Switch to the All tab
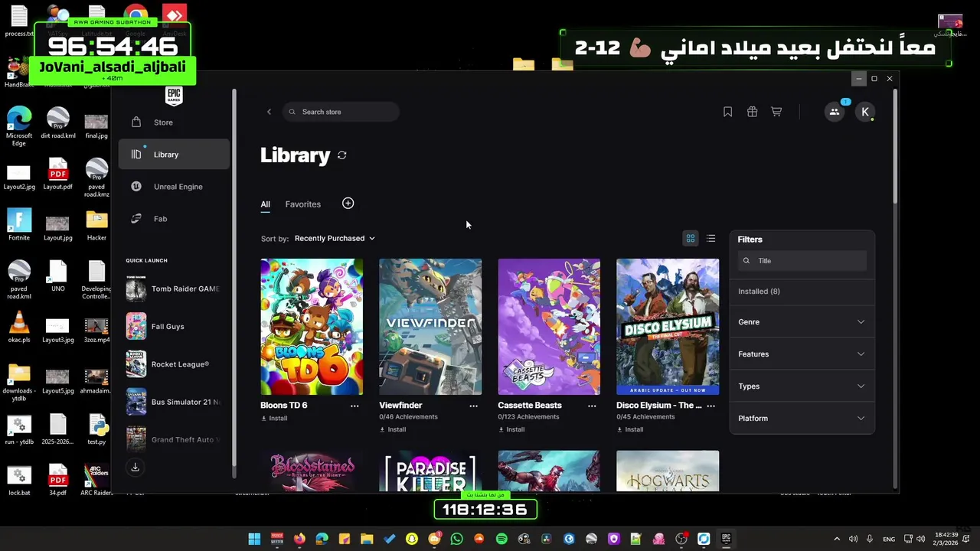The height and width of the screenshot is (551, 980). (x=265, y=204)
